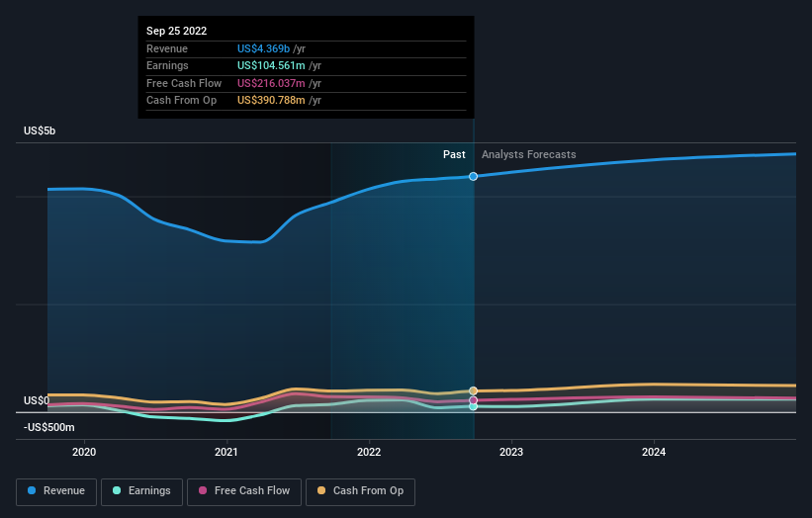The height and width of the screenshot is (518, 812).
Task: Click the US$390.788m cash from op value
Action: (271, 101)
